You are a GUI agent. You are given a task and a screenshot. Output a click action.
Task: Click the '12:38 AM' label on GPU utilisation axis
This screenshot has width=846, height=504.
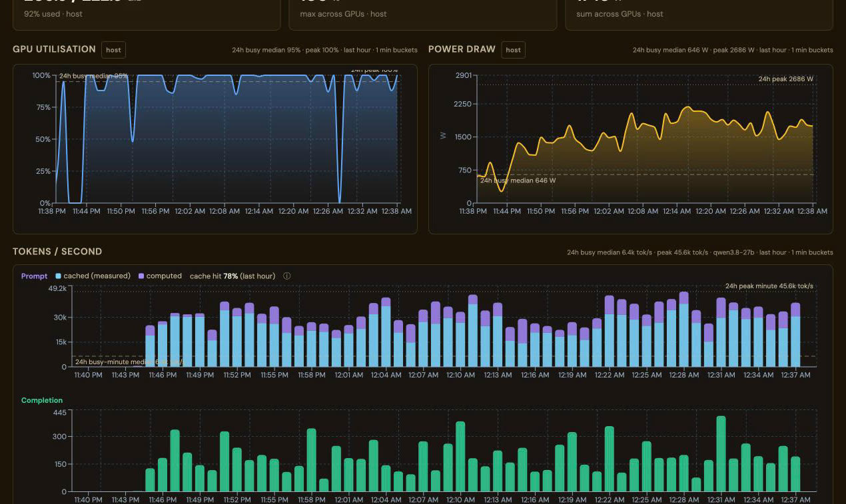(396, 212)
